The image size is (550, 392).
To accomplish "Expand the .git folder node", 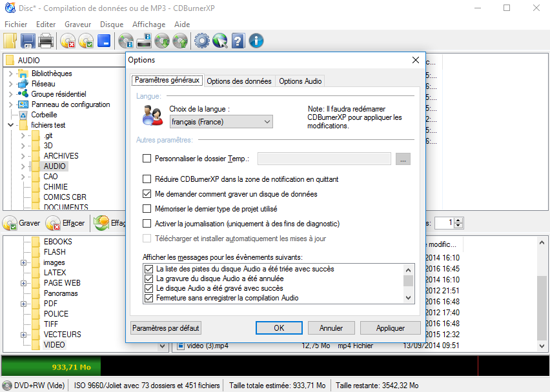I will click(23, 135).
